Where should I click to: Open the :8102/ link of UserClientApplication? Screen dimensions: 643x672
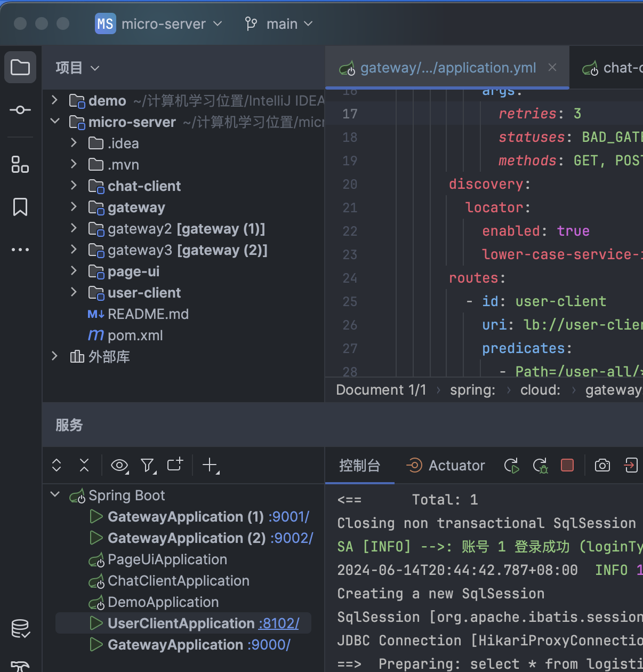tap(279, 623)
